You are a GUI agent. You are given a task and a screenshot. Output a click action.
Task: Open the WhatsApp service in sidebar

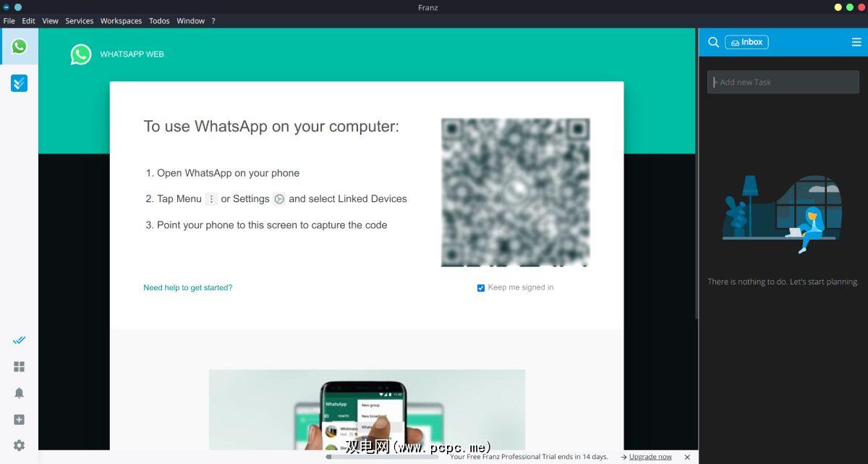[x=19, y=46]
